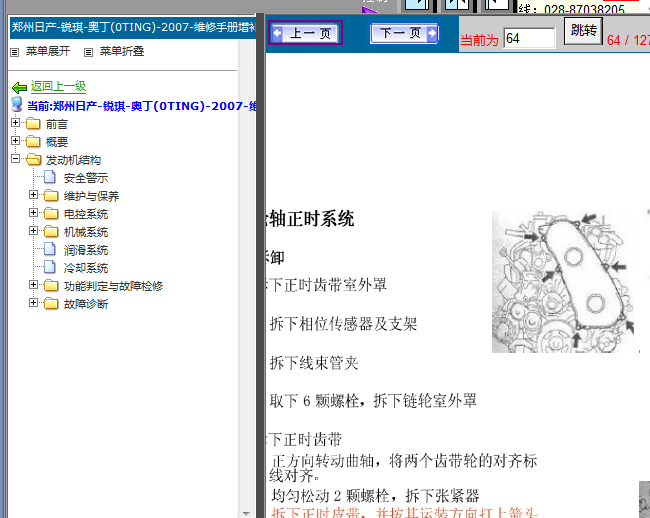Expand the 前言 folder node
The image size is (650, 518).
click(x=15, y=123)
